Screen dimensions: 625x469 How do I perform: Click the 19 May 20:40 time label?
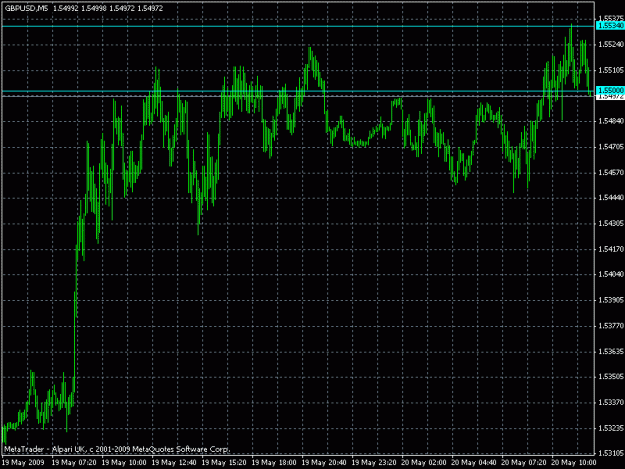324,463
